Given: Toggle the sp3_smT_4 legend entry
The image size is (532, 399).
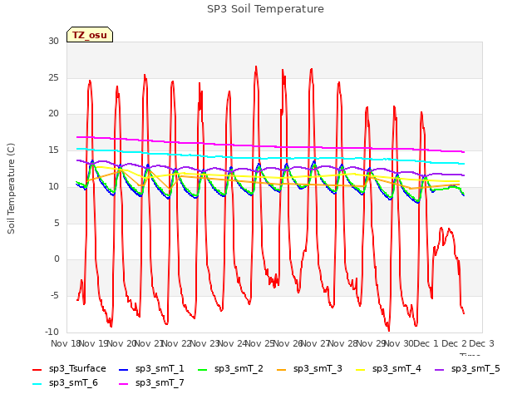Looking at the screenshot, I should click(x=388, y=369).
